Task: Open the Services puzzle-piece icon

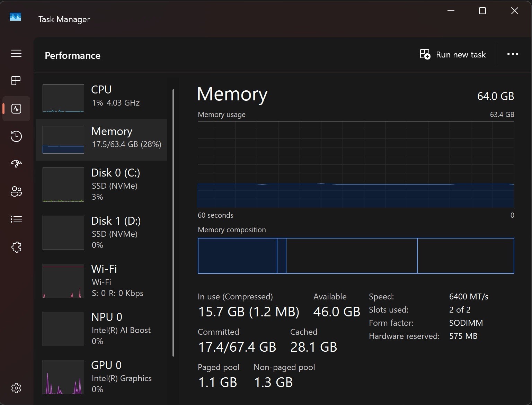Action: [x=16, y=247]
